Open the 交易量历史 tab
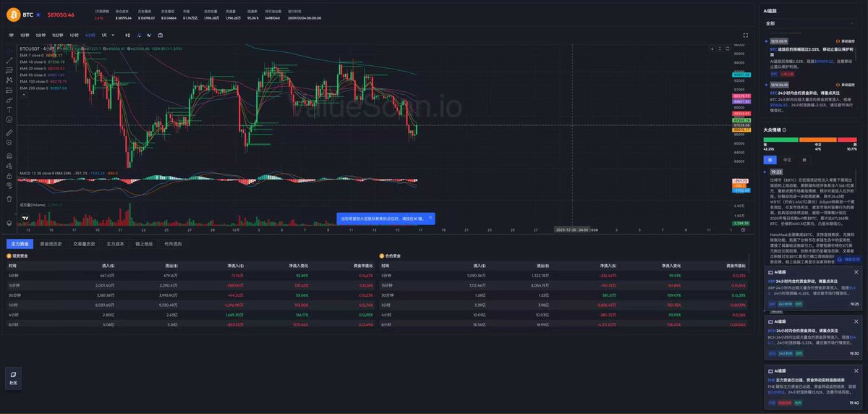 tap(84, 244)
